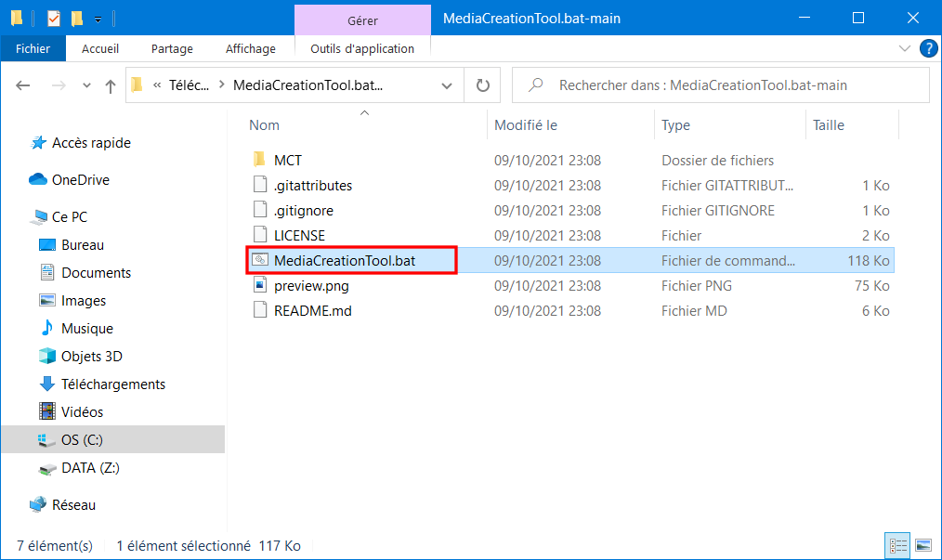Click the .gitignore file name
Screen dimensions: 942x560
coord(304,211)
